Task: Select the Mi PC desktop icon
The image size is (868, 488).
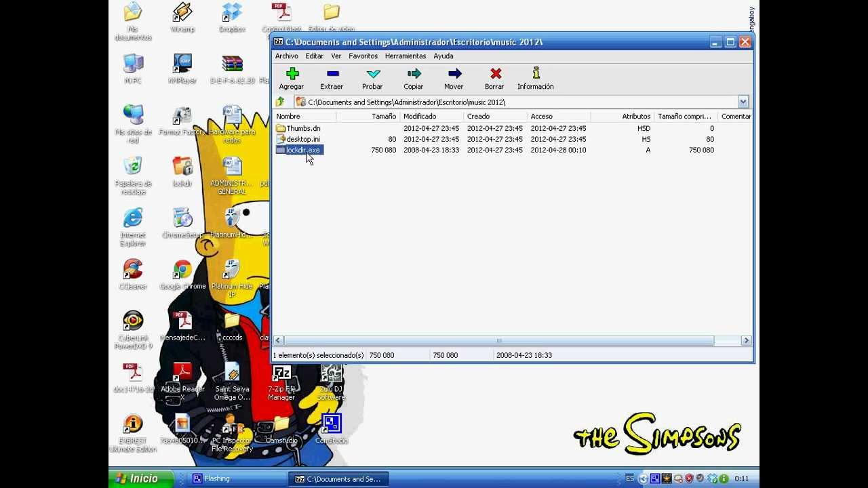Action: tap(133, 68)
